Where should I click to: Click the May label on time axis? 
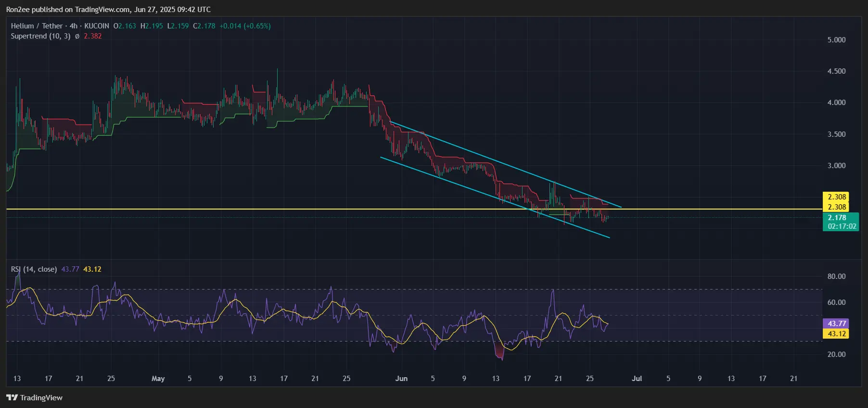[x=158, y=379]
